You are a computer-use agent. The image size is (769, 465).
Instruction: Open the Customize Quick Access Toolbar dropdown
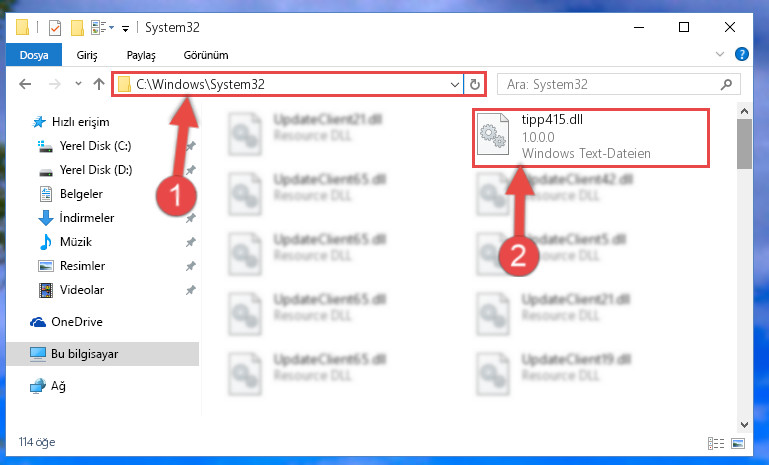pos(126,29)
